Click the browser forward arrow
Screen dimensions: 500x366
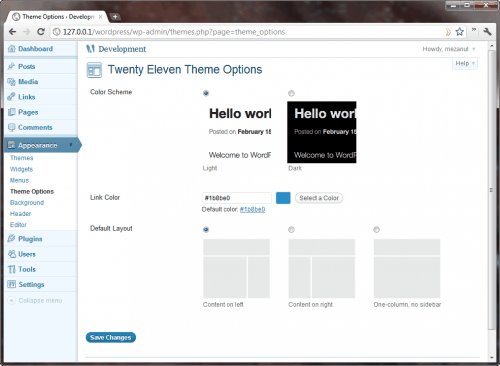click(27, 32)
